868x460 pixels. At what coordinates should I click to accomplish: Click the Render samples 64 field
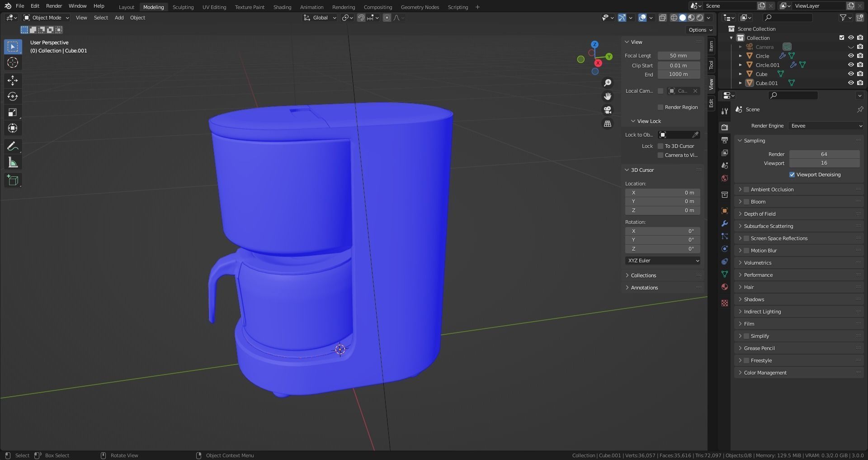point(824,154)
